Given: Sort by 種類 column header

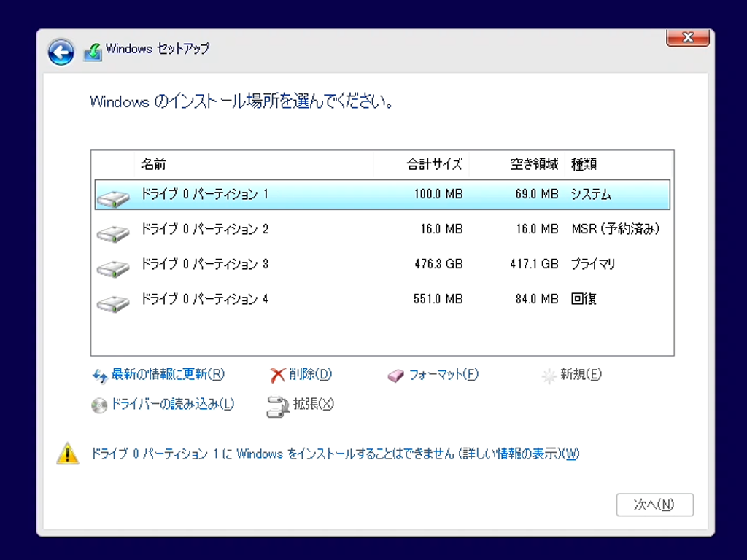Looking at the screenshot, I should 619,164.
